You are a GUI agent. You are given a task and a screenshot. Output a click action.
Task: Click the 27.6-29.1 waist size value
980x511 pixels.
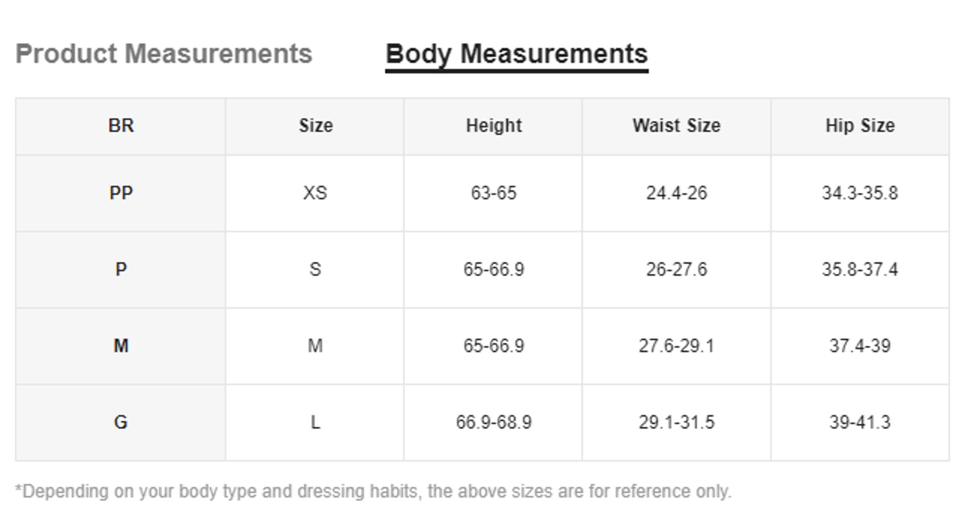click(676, 346)
